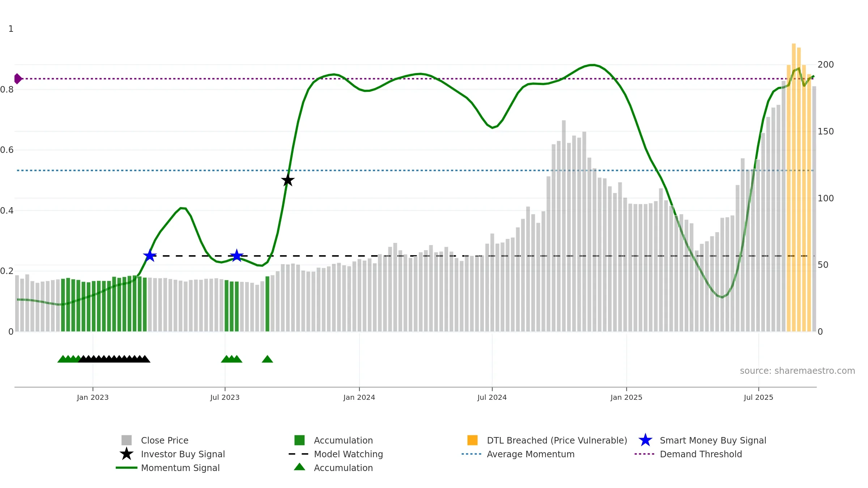Click the 50 label on right axis
The image size is (868, 488).
pos(823,265)
